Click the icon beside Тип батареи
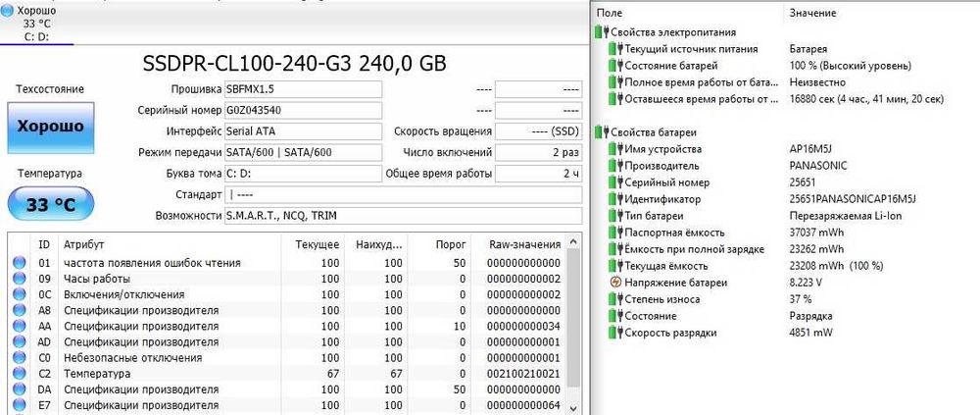Screen dimensions: 980x415 (616, 216)
